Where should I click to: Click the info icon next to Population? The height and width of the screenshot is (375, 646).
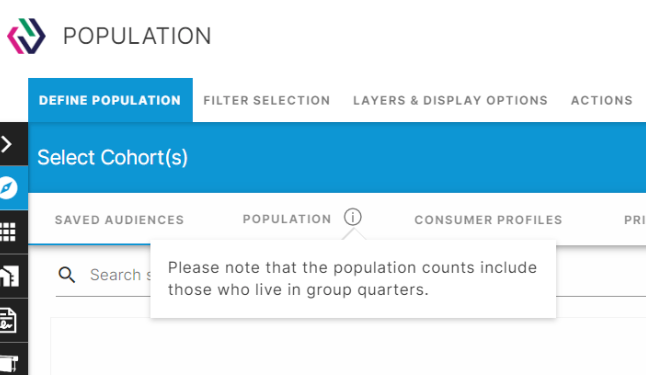(x=353, y=217)
